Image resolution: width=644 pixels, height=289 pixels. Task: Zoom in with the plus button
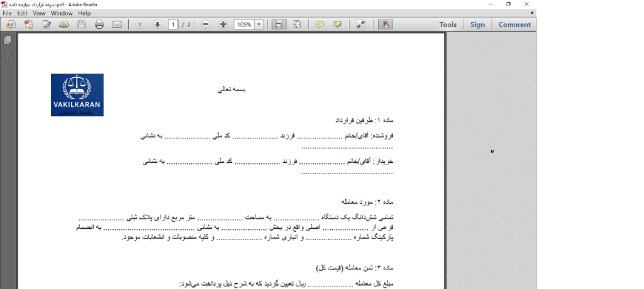(223, 25)
